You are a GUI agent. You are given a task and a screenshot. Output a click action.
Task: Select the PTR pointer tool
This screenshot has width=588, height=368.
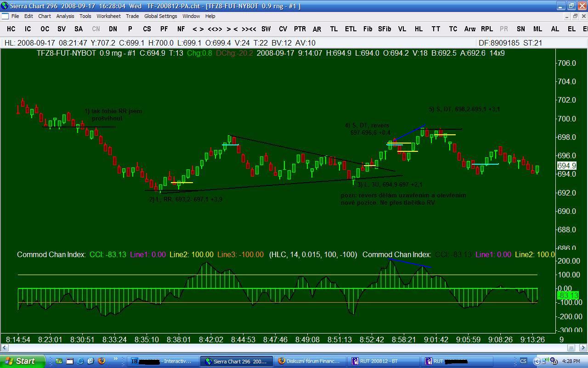(300, 29)
